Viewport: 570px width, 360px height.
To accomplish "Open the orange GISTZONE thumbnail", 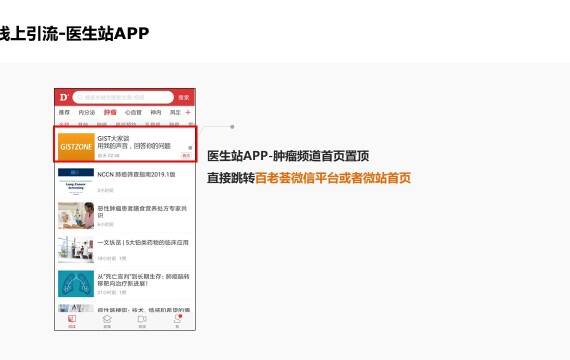I will pos(76,147).
